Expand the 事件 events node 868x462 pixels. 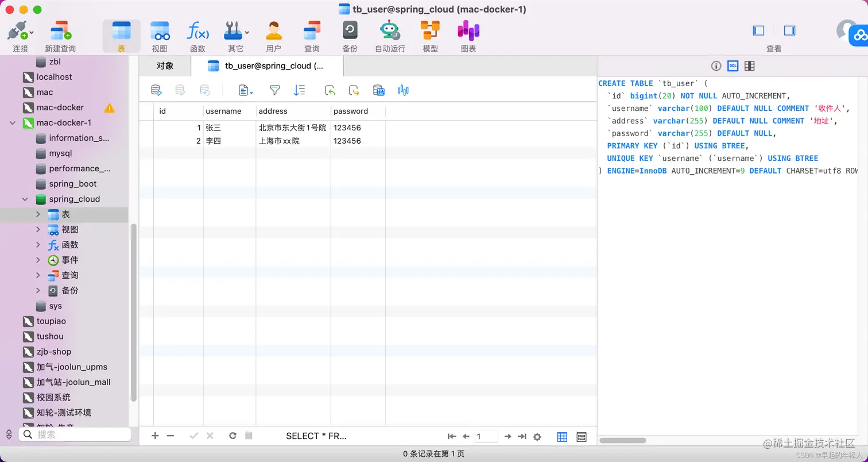(38, 260)
